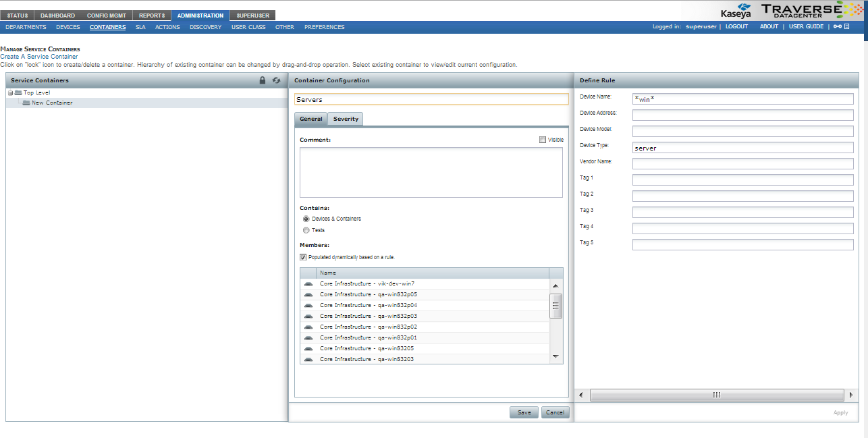Toggle the Visible checkbox
Screen dimensions: 868x438
pos(543,140)
